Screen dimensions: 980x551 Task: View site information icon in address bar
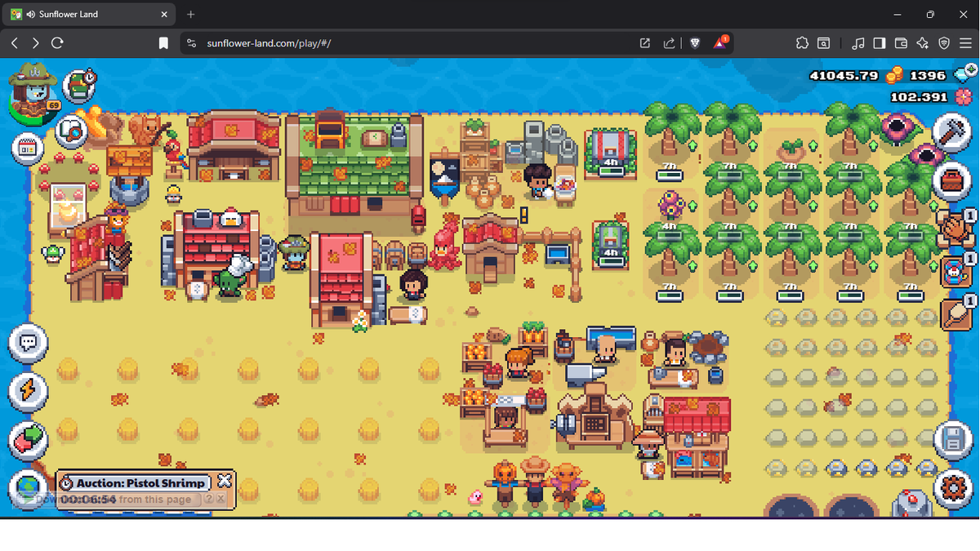click(191, 43)
